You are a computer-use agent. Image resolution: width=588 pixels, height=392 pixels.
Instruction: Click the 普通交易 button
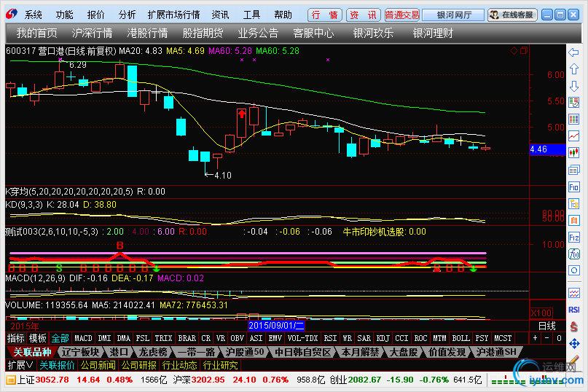(402, 15)
